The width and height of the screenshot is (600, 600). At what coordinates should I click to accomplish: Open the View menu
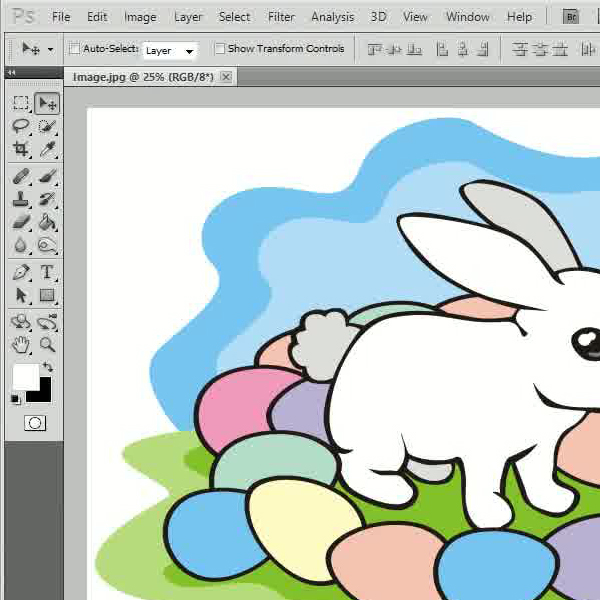point(415,17)
